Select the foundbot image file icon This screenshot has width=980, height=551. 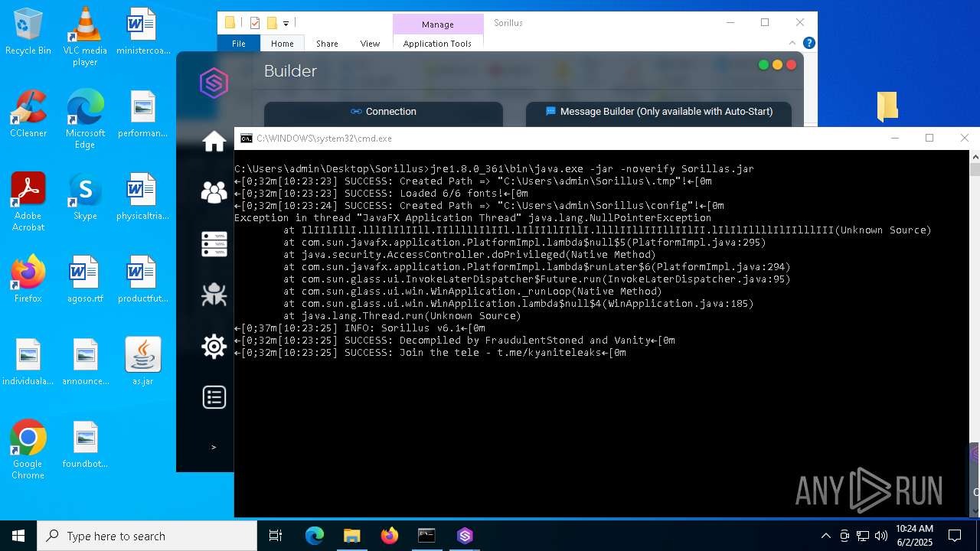pos(85,445)
